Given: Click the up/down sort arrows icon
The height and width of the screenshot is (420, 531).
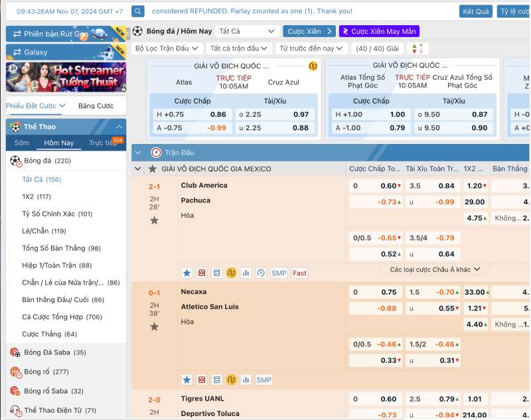Looking at the screenshot, I should tap(417, 48).
